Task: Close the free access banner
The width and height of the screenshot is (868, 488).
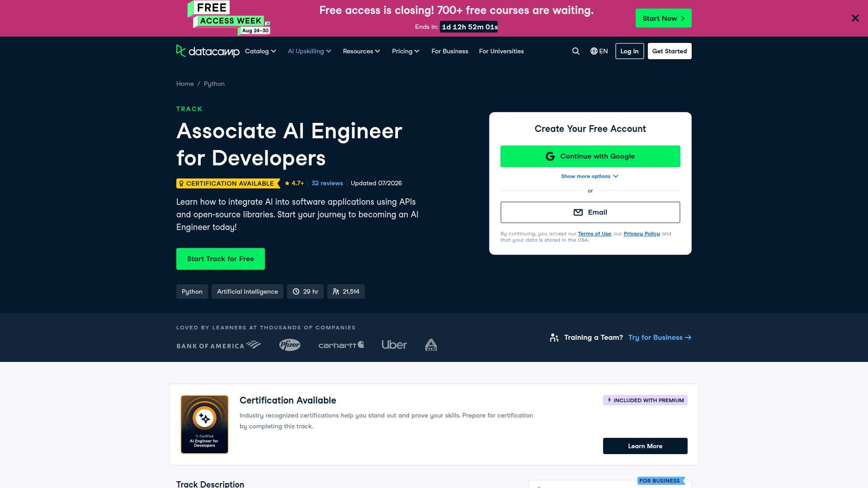Action: pyautogui.click(x=855, y=18)
